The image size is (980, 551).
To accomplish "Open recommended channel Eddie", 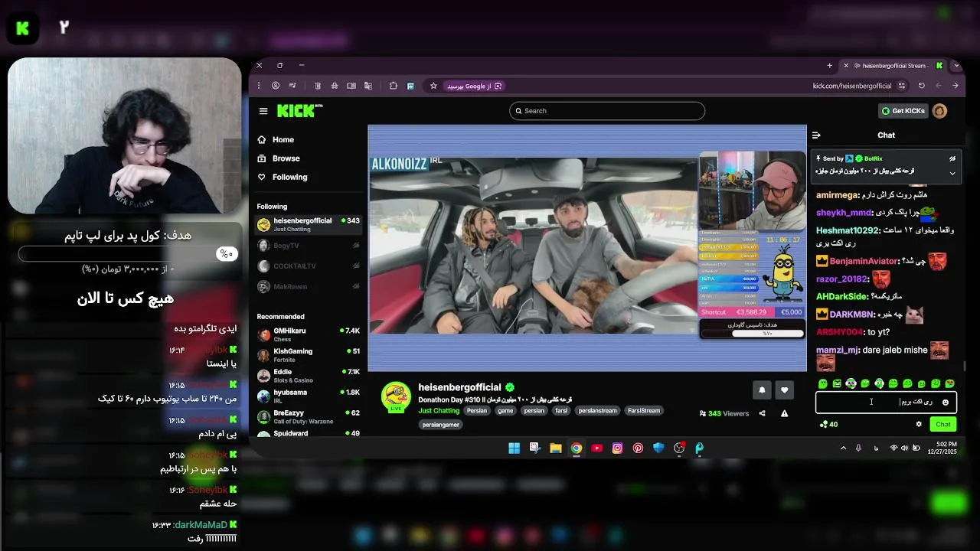I will [308, 376].
